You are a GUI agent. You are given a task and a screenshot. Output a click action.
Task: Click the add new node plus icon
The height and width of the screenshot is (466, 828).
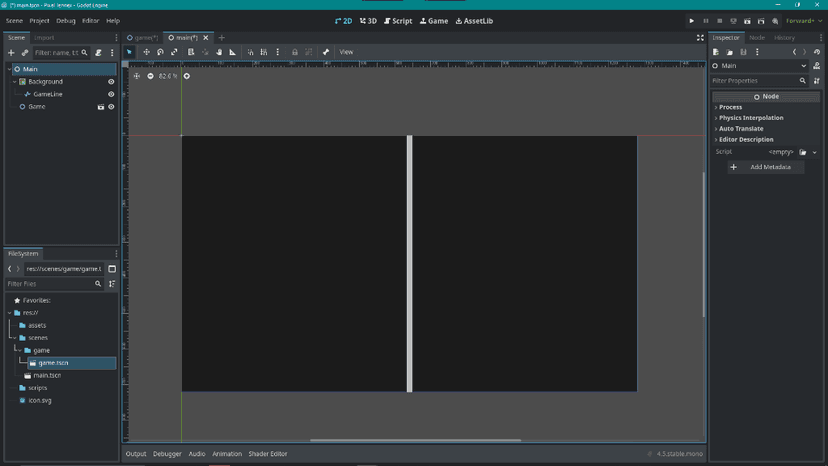tap(11, 53)
